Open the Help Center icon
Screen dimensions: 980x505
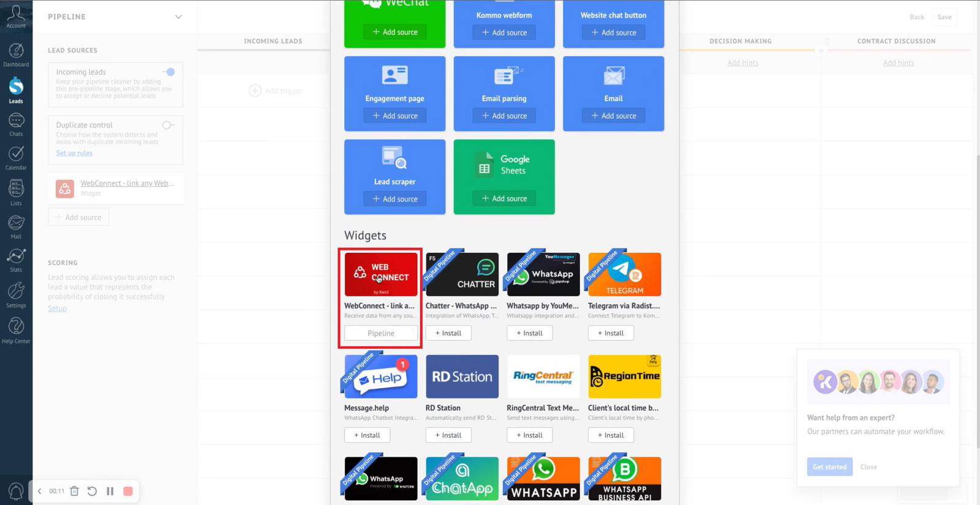click(16, 331)
